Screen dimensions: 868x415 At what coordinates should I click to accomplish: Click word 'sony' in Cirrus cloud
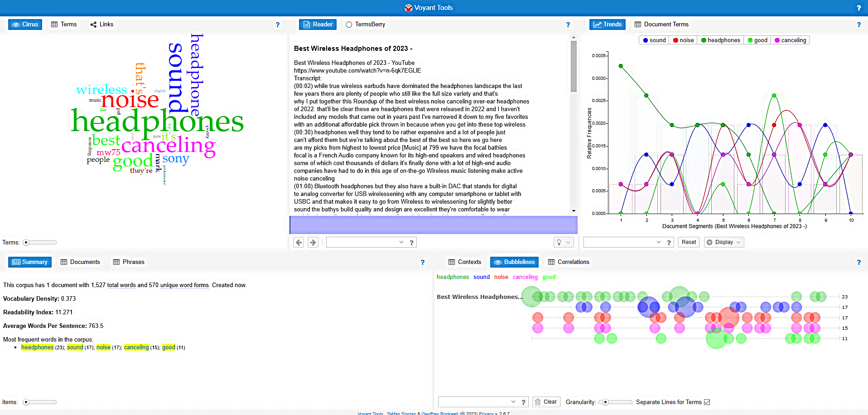coord(176,158)
